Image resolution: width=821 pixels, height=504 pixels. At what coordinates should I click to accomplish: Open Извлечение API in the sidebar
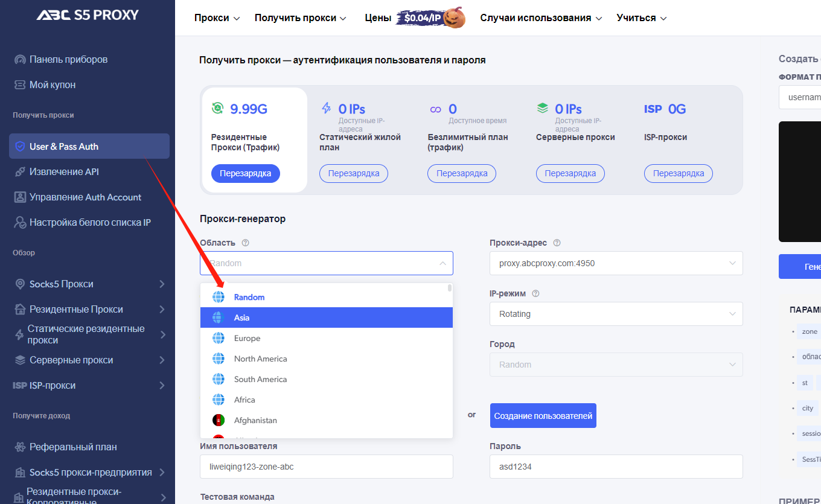(x=64, y=172)
